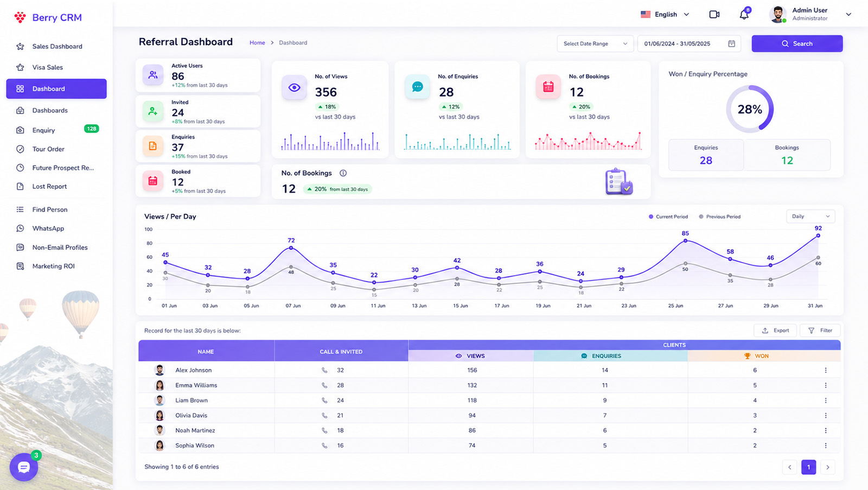Click the 31 Jun point labeled 92

[x=818, y=236]
